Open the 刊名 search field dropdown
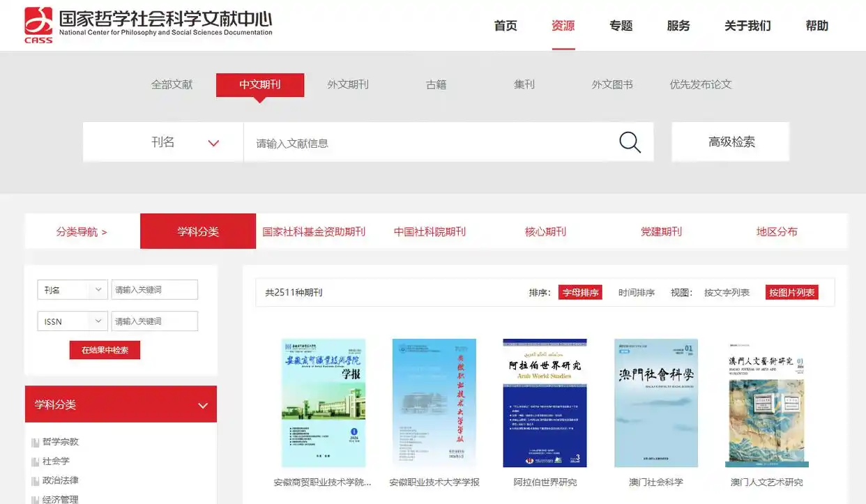Viewport: 866px width, 504px height. (x=163, y=142)
